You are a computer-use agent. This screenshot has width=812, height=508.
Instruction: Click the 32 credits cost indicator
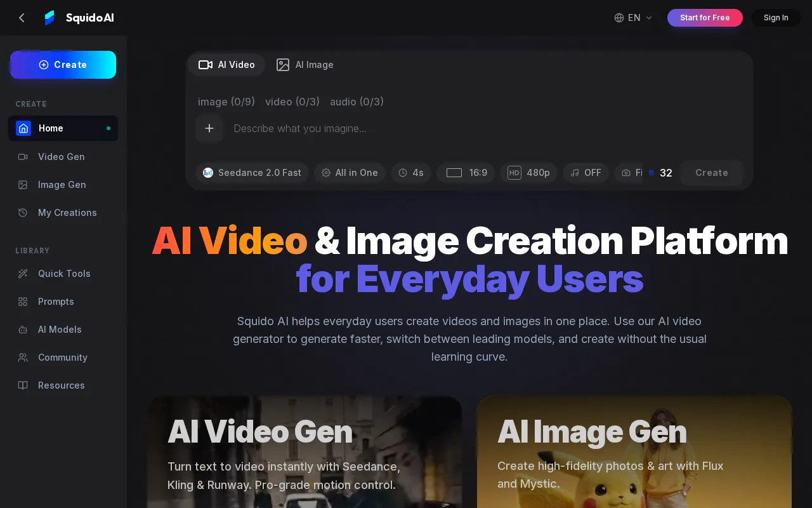660,173
